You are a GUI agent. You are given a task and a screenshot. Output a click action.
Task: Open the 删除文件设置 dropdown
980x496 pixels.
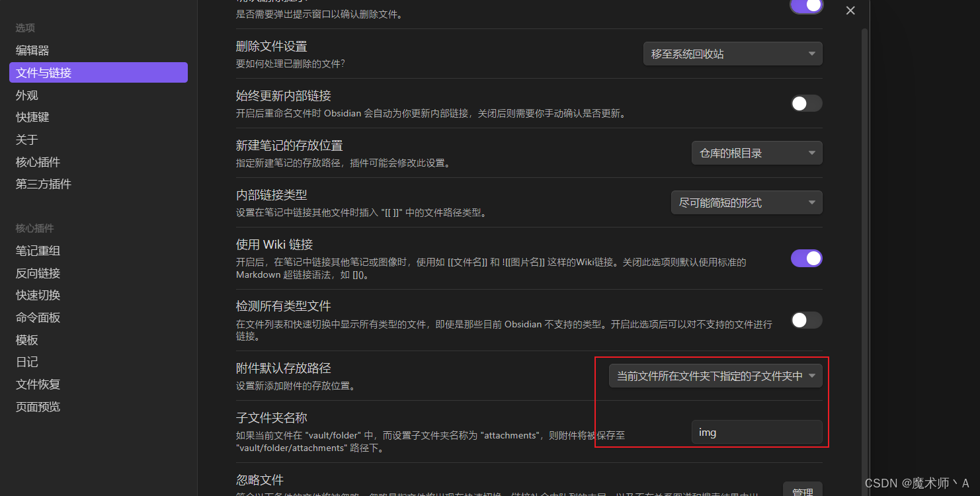tap(732, 54)
